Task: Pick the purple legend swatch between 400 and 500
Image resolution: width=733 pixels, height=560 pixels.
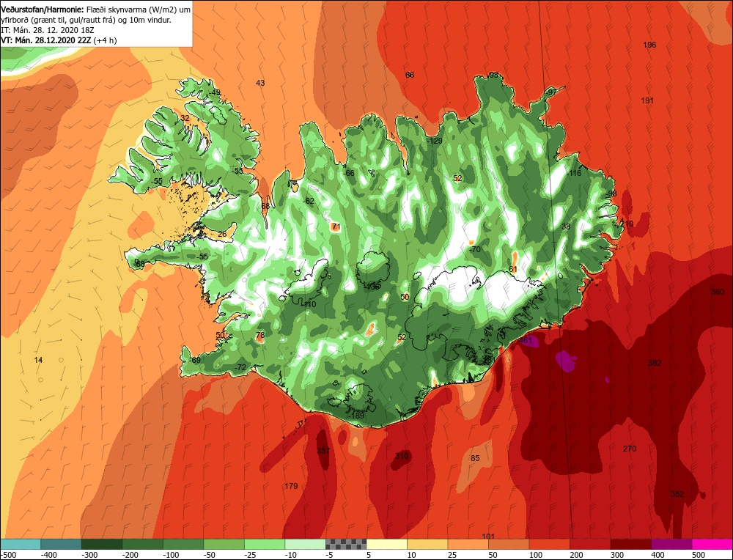Action: pos(671,544)
